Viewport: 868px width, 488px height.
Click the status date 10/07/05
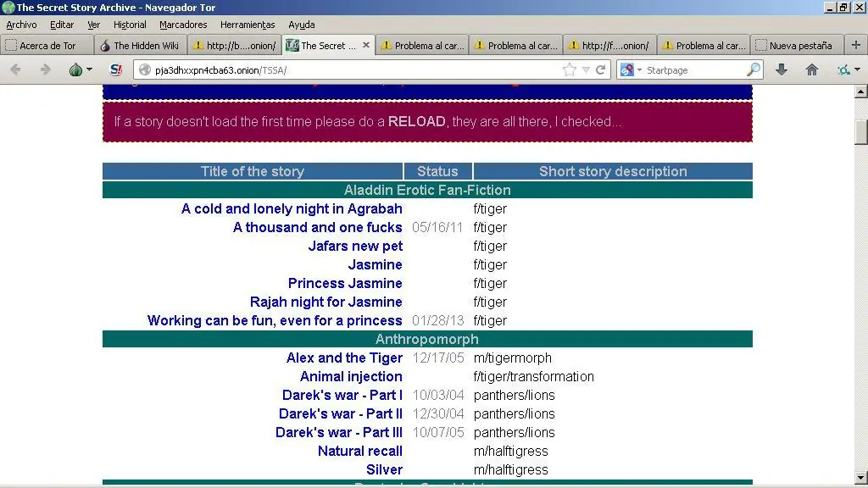pos(438,432)
